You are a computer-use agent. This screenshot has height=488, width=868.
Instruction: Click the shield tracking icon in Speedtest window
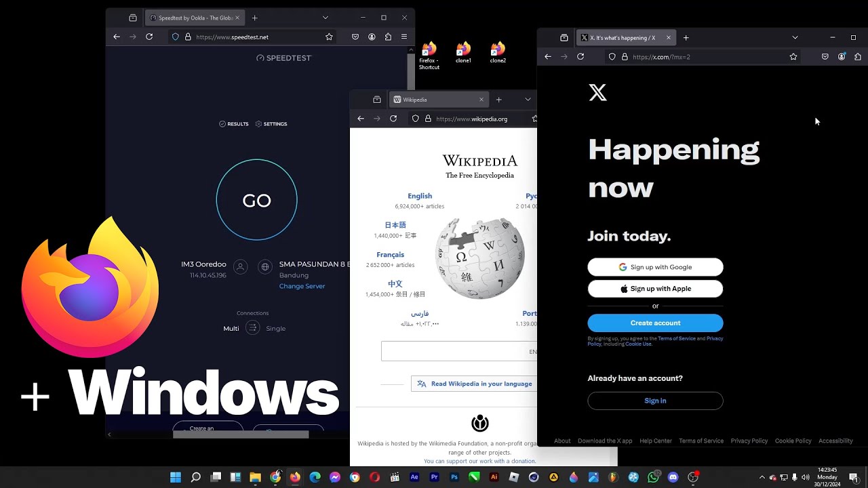coord(176,37)
